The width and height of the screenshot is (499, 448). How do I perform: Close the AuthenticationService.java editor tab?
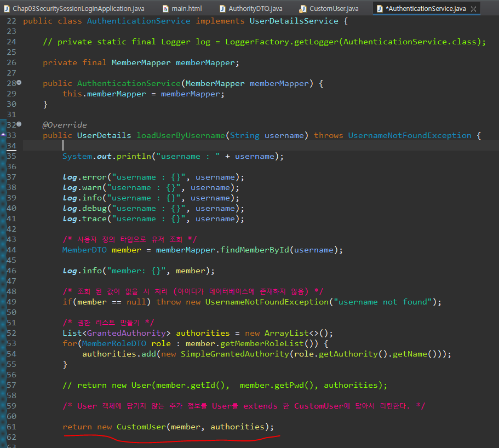474,9
